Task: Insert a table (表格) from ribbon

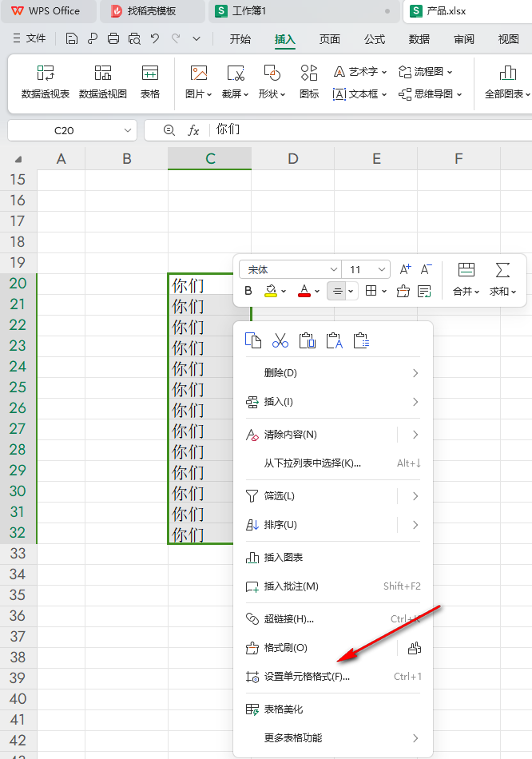Action: click(x=150, y=81)
